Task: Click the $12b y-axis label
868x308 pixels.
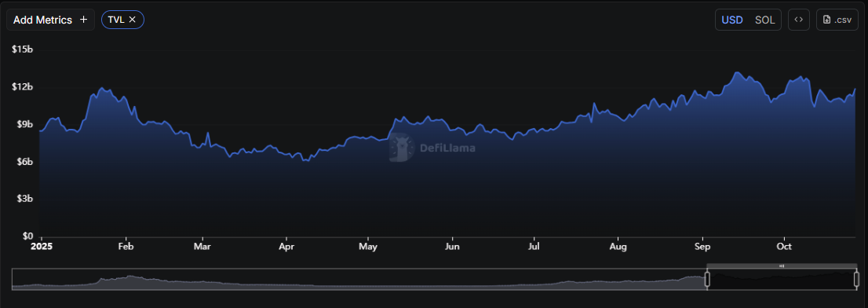Action: (x=22, y=87)
